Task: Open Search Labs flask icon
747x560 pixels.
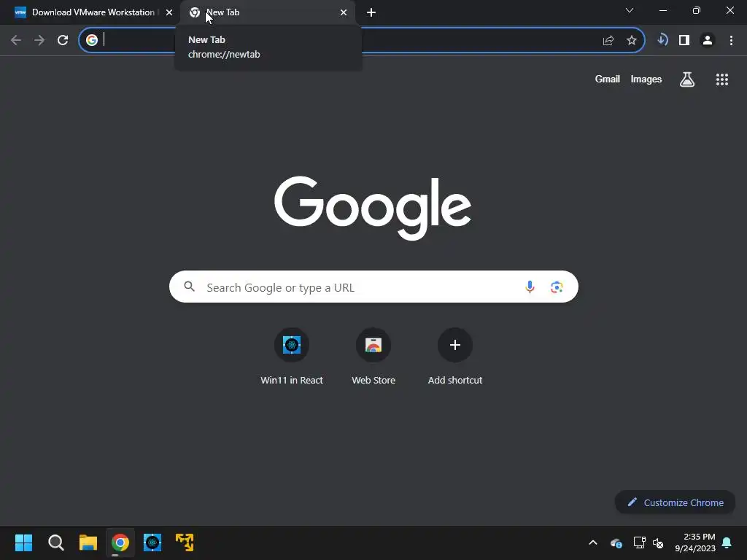Action: tap(687, 79)
